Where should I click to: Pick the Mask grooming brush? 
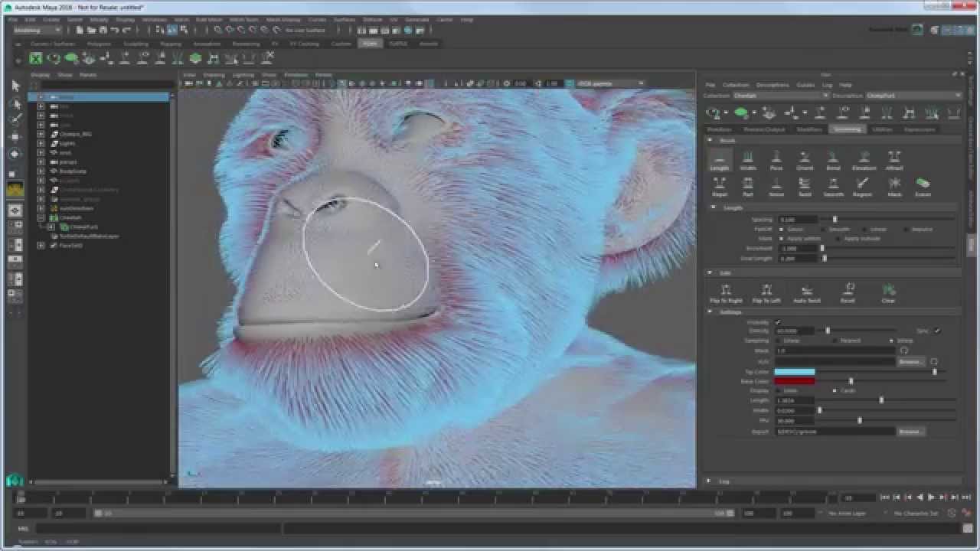893,187
